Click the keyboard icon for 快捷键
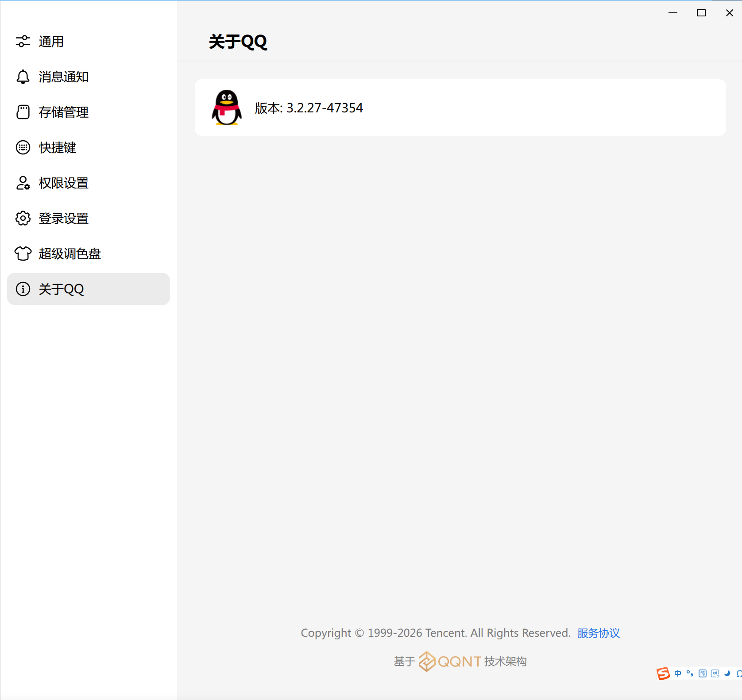This screenshot has height=700, width=742. (x=23, y=147)
